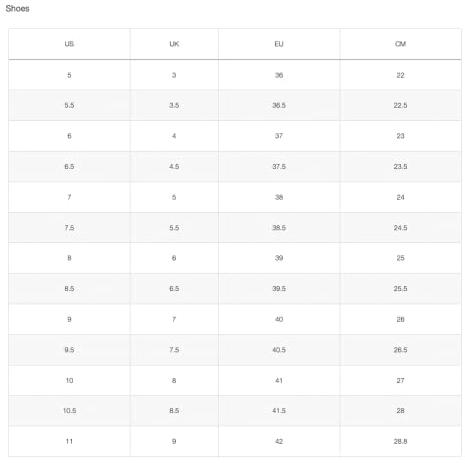Click US size 8 cell

69,258
